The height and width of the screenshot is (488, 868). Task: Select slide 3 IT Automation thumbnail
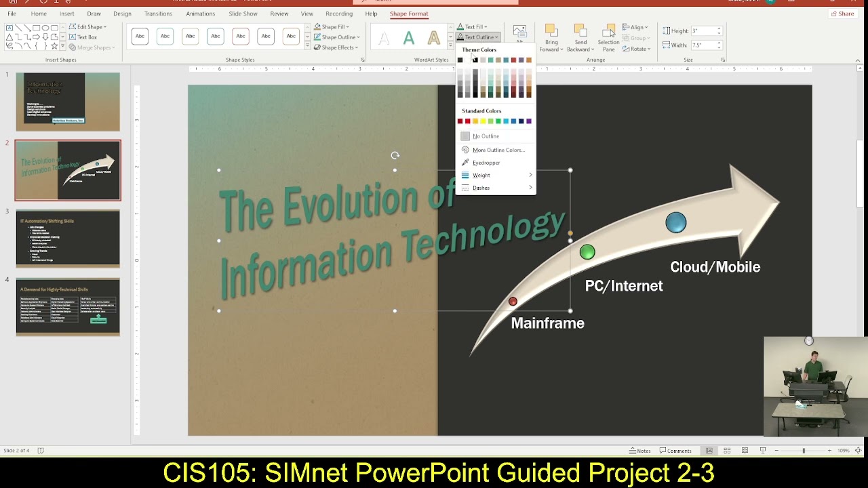pos(68,239)
